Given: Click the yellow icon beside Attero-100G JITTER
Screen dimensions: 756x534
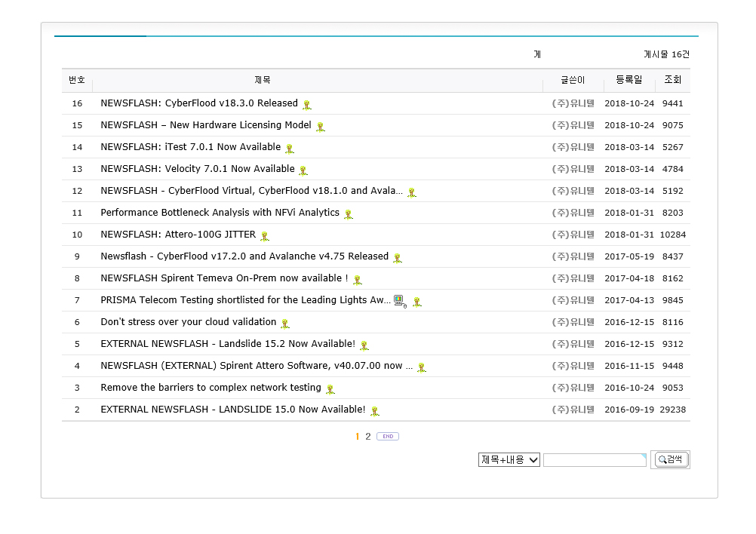Looking at the screenshot, I should click(264, 236).
